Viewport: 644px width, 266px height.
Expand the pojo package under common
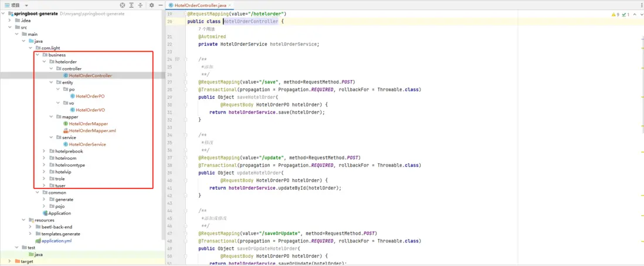[45, 206]
